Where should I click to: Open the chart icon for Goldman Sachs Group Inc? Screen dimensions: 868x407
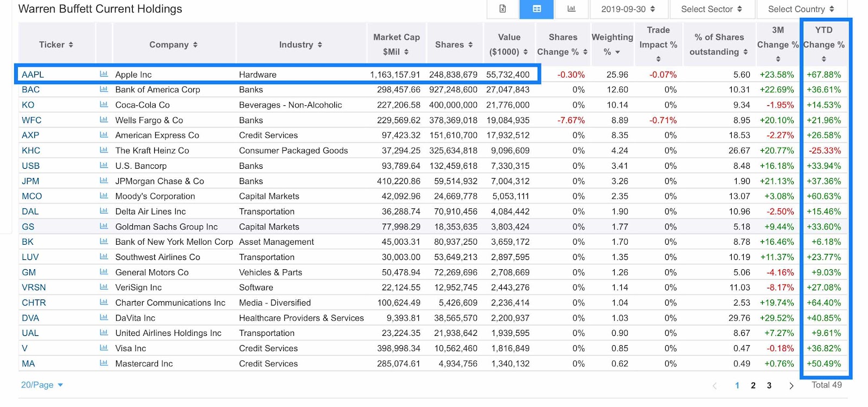(x=104, y=226)
